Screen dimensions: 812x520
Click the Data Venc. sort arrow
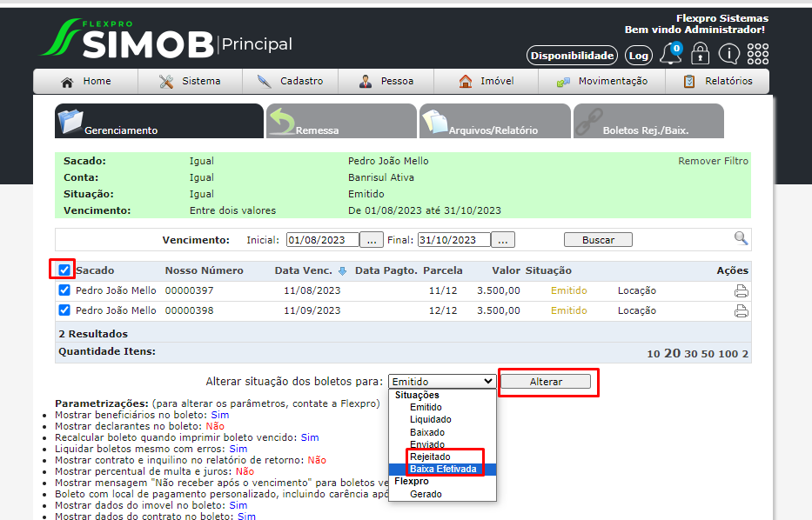tap(342, 270)
